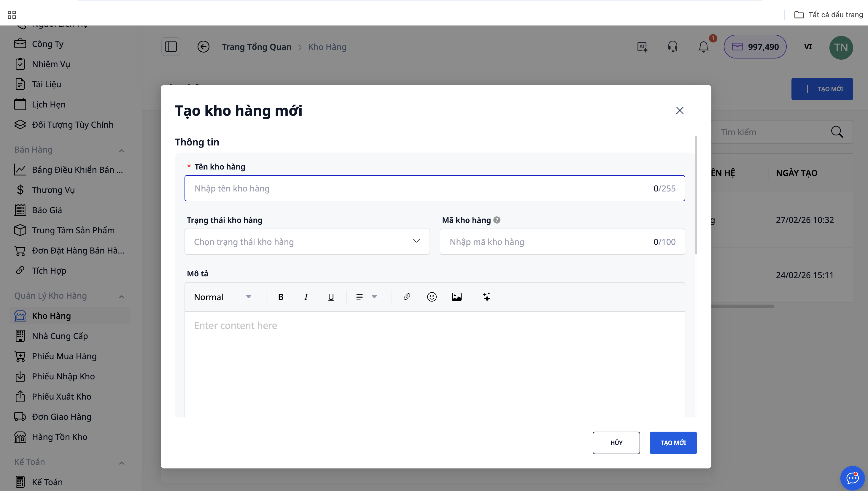The height and width of the screenshot is (491, 868).
Task: Apply underline formatting in editor
Action: [x=330, y=297]
